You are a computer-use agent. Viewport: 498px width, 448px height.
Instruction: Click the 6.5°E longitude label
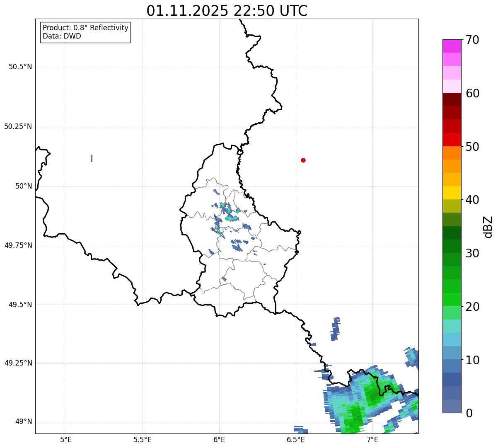pyautogui.click(x=296, y=440)
